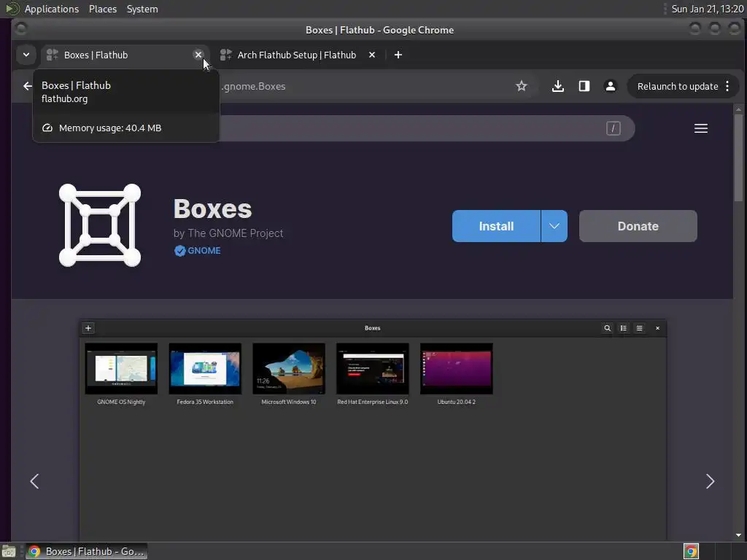Close the Arch Flathub Setup tab

[372, 55]
